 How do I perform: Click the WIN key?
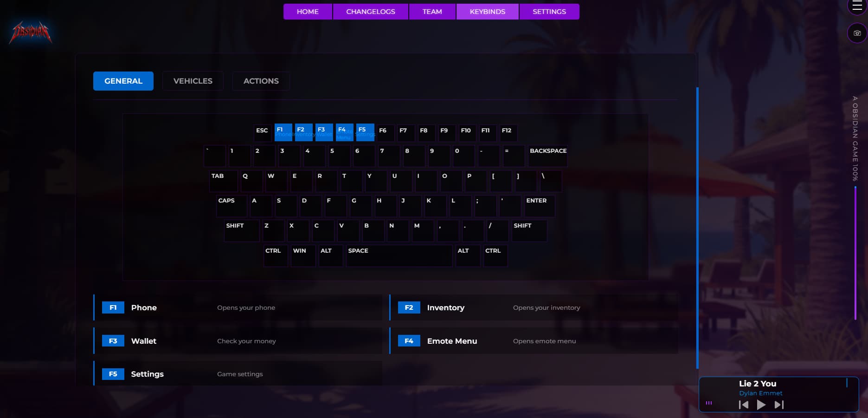[303, 255]
